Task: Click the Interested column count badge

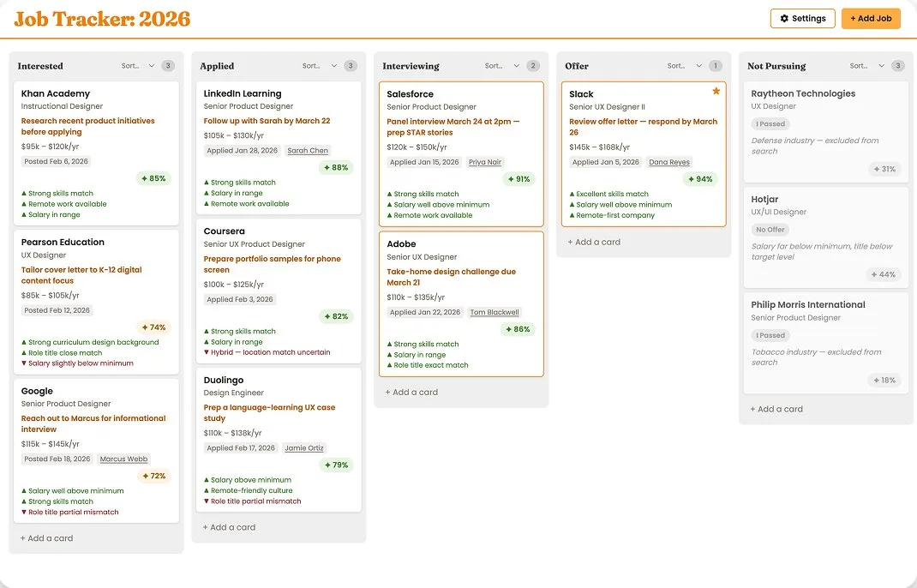Action: tap(168, 66)
